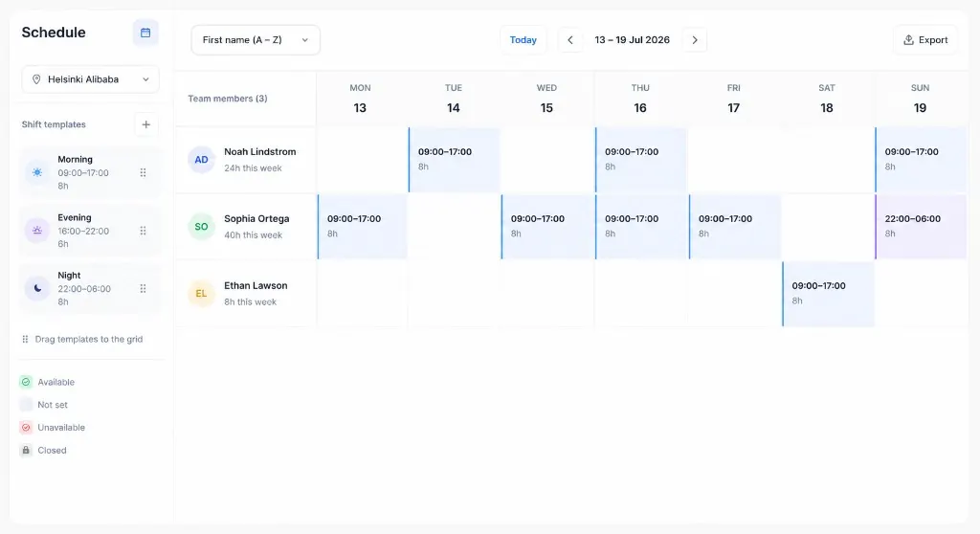Open Ethan Lawson's name

(x=256, y=286)
